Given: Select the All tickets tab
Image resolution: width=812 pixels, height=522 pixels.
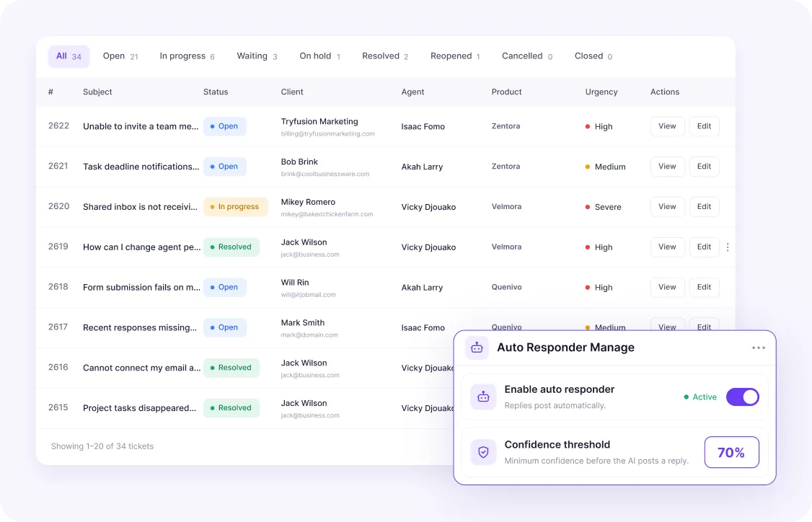Looking at the screenshot, I should (x=69, y=56).
